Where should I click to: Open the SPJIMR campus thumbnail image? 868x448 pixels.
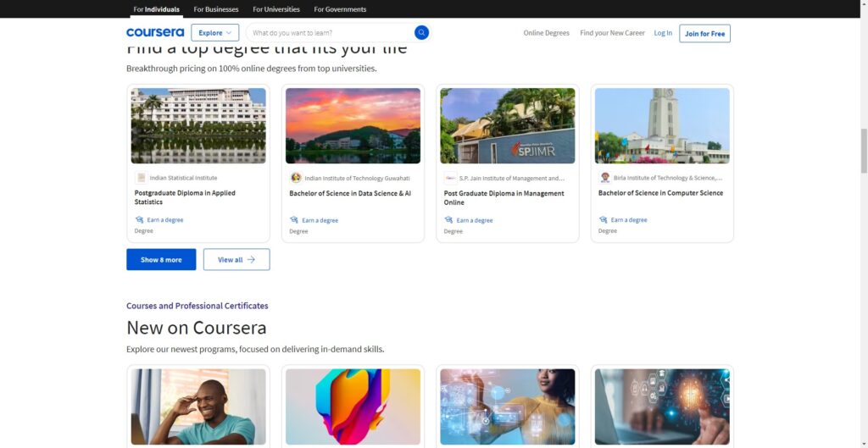click(x=507, y=125)
